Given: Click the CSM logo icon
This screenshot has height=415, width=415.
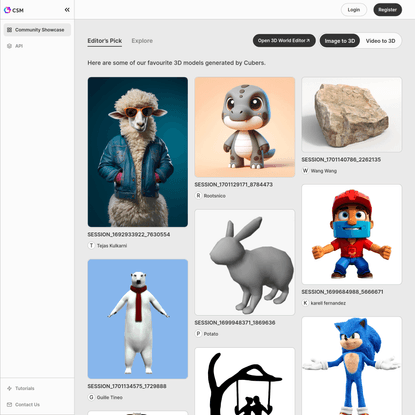Looking at the screenshot, I should pyautogui.click(x=7, y=10).
